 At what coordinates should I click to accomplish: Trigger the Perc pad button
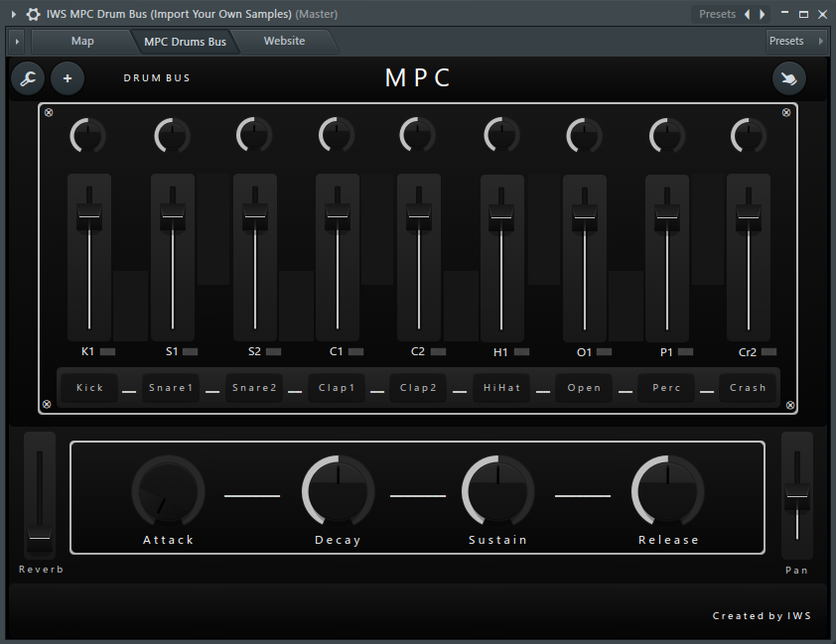coord(666,388)
